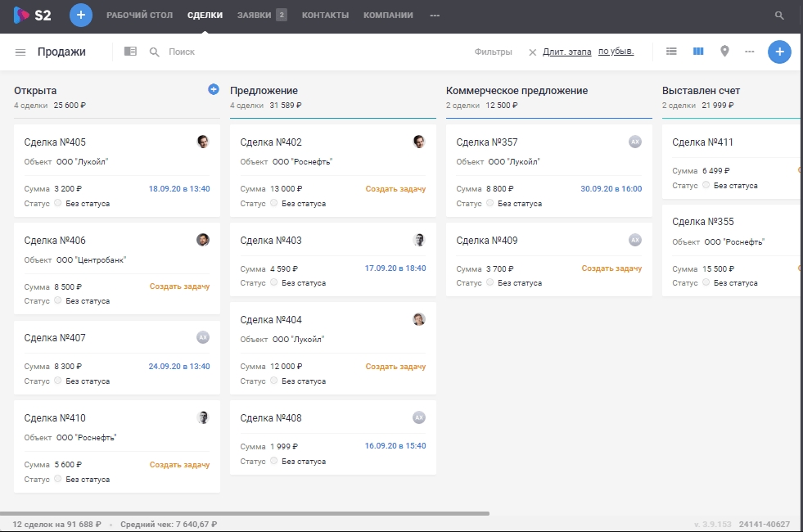Add a deal to the Открыта column

tap(214, 89)
